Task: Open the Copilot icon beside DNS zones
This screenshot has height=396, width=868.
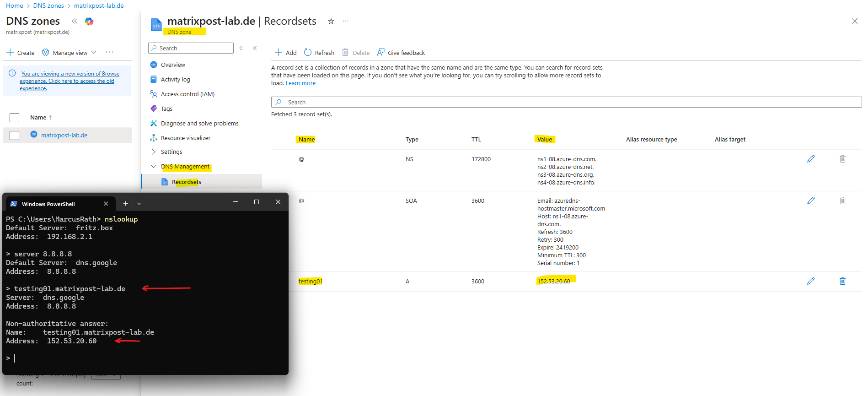Action: [x=89, y=22]
